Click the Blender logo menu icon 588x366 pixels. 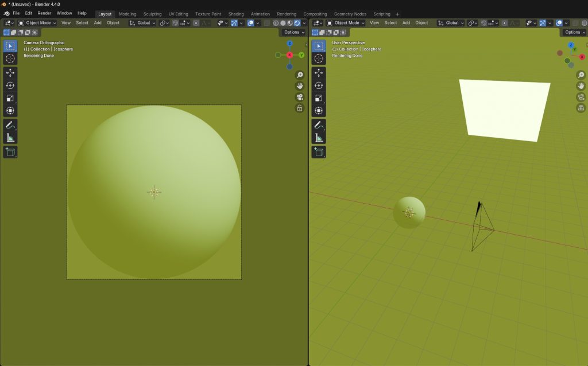click(x=6, y=14)
